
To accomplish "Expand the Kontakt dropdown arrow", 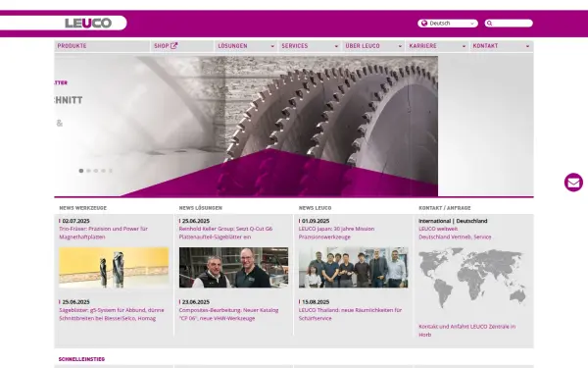I will point(527,46).
